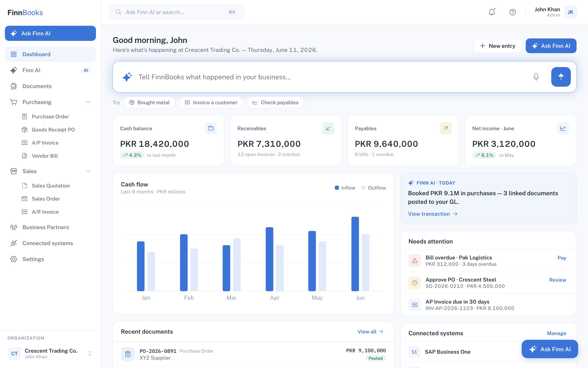
Task: Click Review for Crescent Steel PO
Action: (558, 280)
